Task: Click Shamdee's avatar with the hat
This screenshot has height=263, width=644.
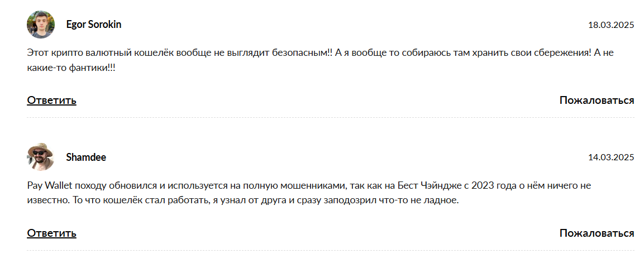Action: coord(41,157)
